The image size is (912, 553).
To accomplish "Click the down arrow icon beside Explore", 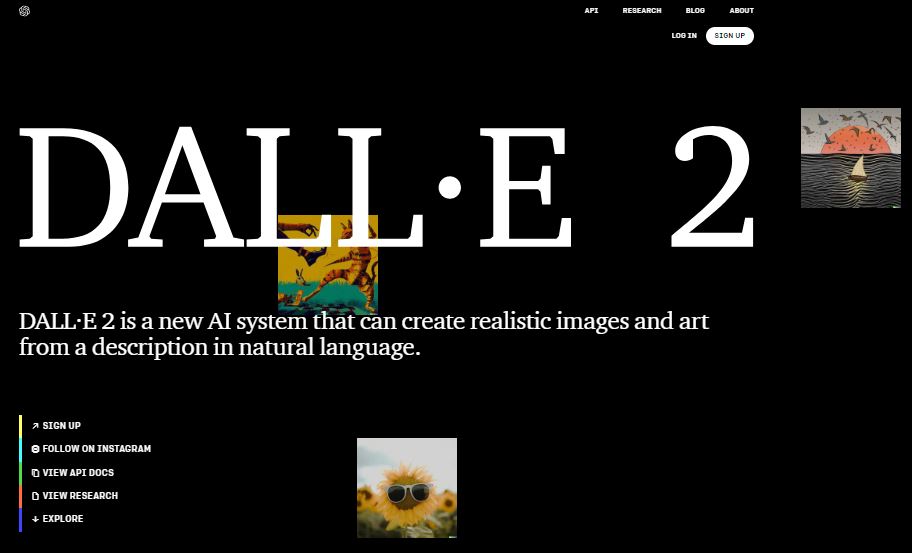I will (x=35, y=519).
